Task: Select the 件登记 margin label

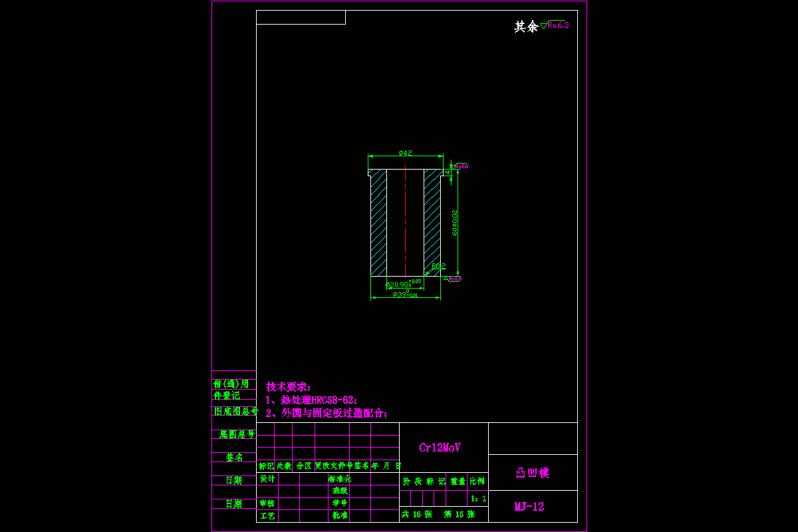Action: click(x=227, y=395)
